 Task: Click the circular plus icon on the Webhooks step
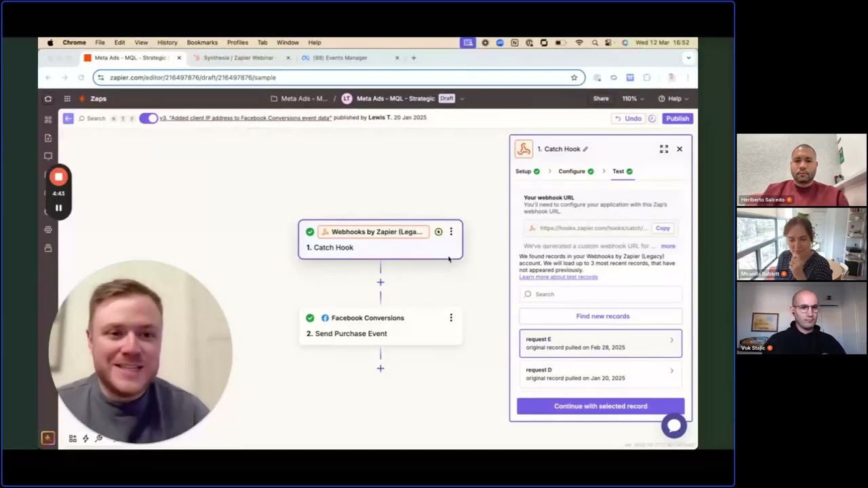(x=438, y=232)
